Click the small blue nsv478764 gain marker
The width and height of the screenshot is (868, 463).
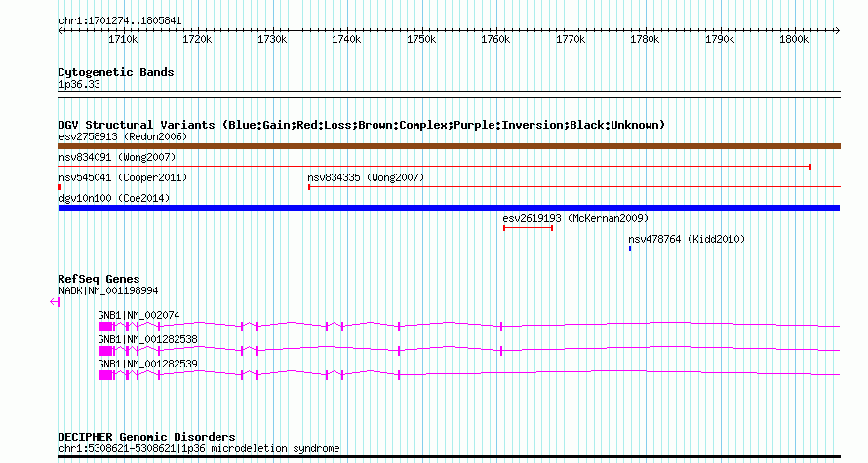630,249
